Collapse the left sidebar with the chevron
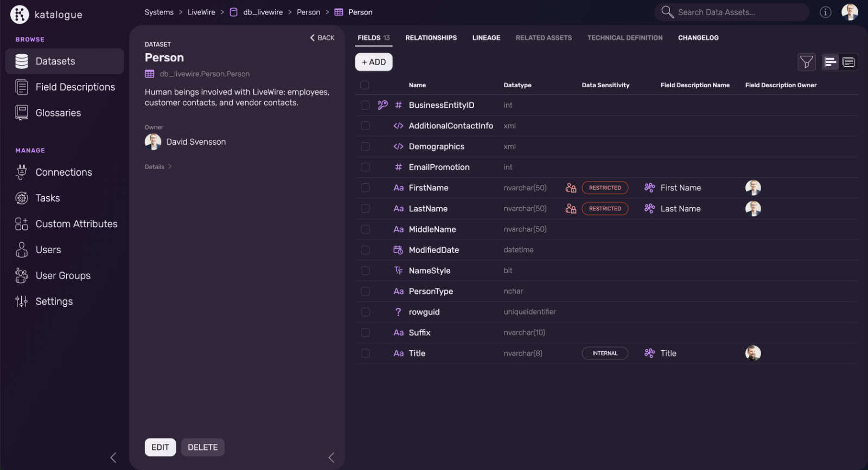 (113, 458)
